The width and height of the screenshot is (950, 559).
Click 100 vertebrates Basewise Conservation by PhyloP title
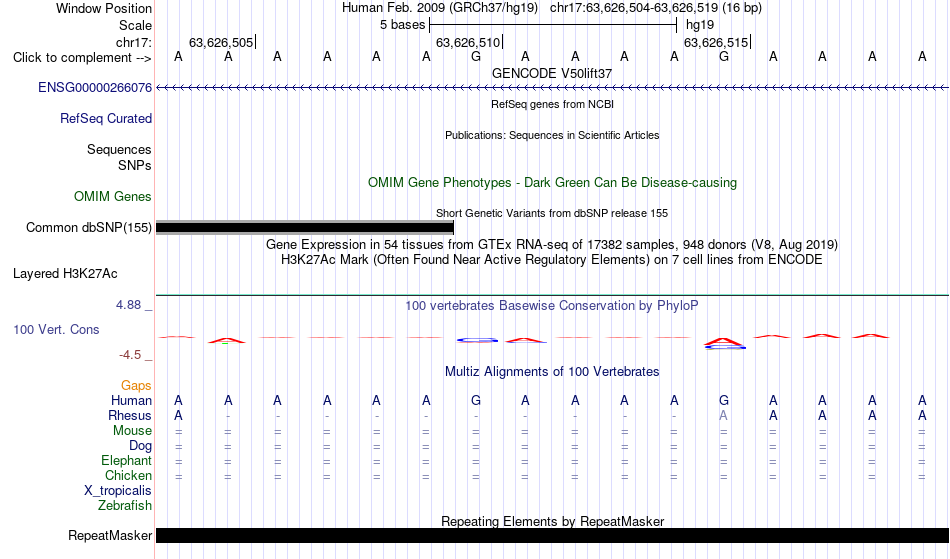click(x=552, y=305)
